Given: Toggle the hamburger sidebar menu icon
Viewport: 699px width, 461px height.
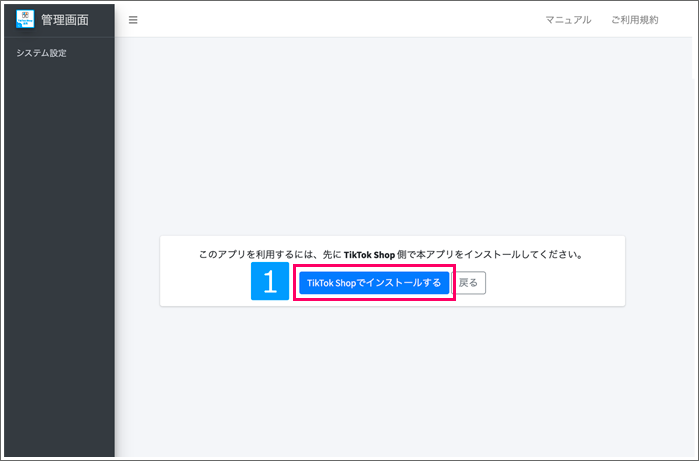Looking at the screenshot, I should point(133,20).
